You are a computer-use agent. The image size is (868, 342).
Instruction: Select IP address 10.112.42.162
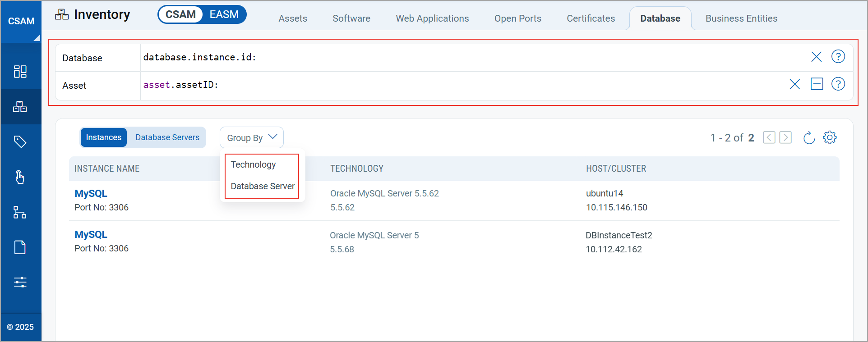pyautogui.click(x=614, y=249)
